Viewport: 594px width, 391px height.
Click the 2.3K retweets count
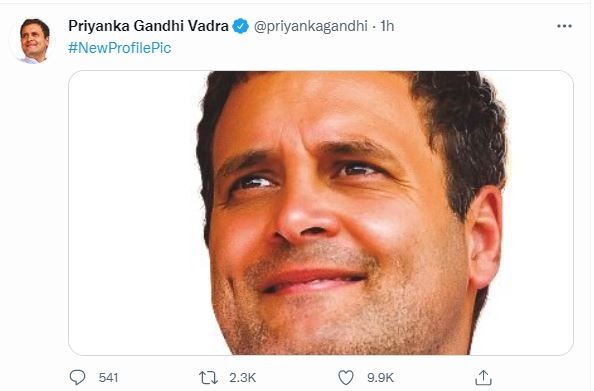coord(242,378)
